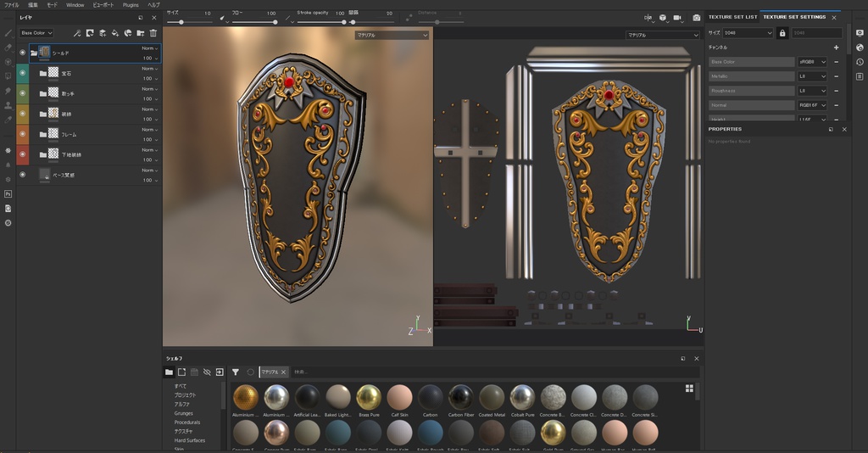Open L8 format dropdown for Metallic
Screen dimensions: 868x453
812,76
